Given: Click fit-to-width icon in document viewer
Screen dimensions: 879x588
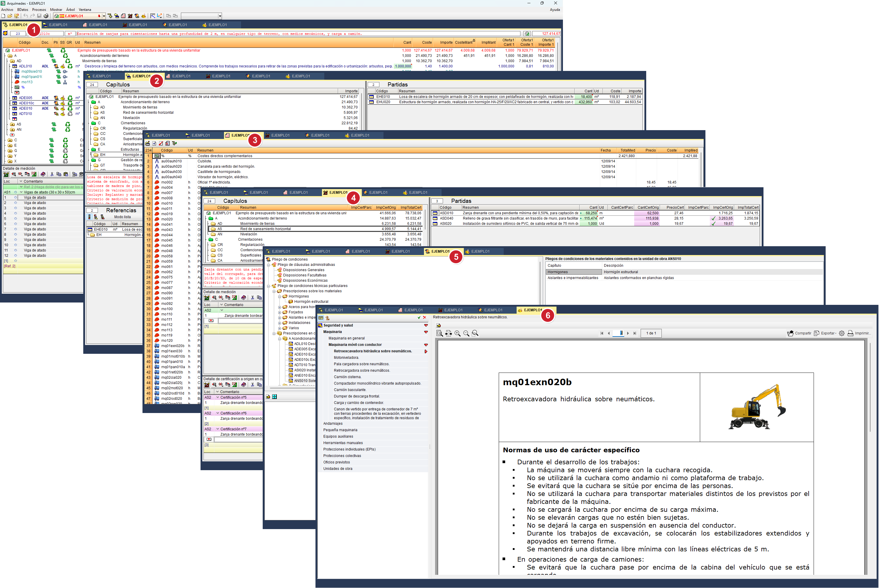Looking at the screenshot, I should pos(449,333).
